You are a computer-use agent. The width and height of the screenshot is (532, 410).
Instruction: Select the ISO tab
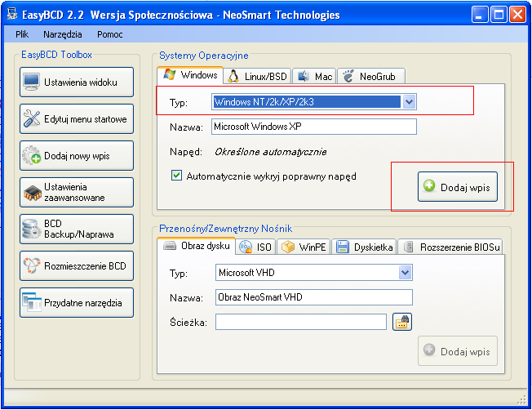coord(256,247)
